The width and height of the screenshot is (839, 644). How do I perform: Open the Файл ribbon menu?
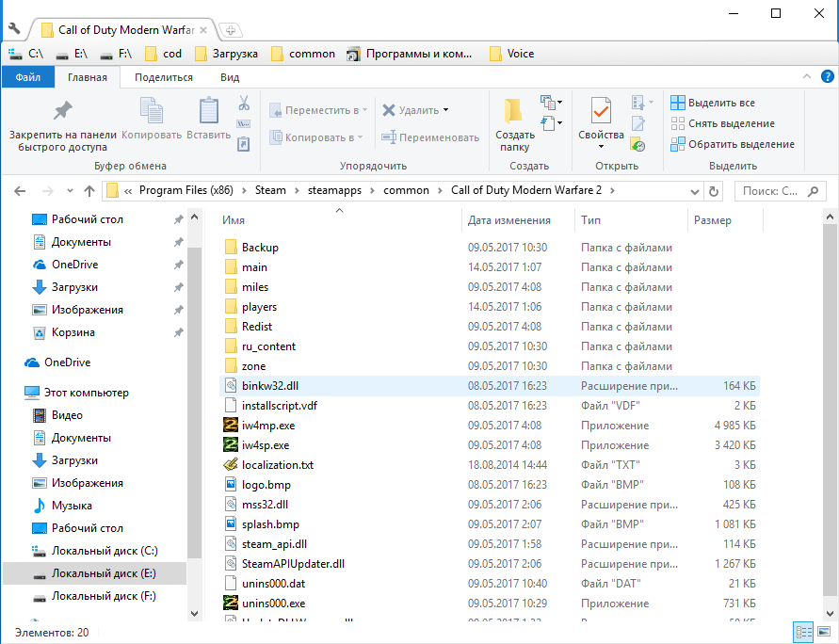tap(28, 77)
